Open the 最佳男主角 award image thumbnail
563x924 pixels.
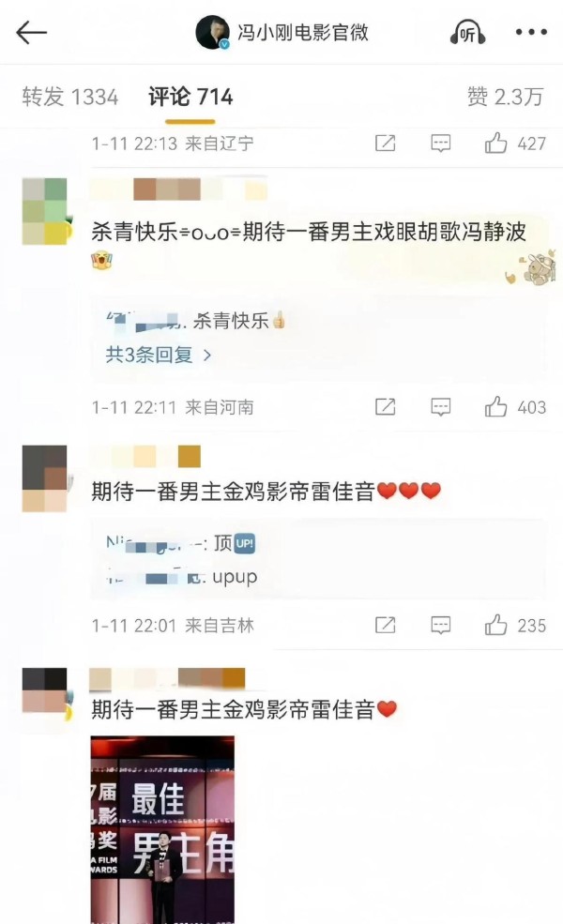[162, 829]
